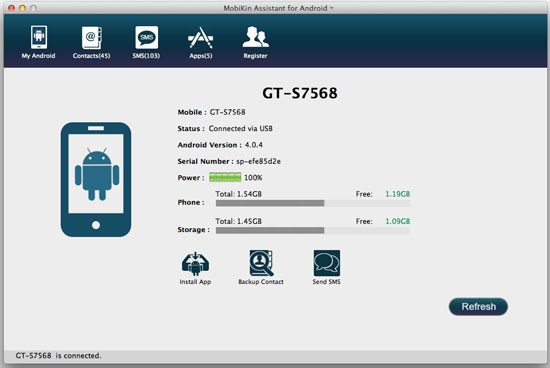Image resolution: width=550 pixels, height=368 pixels.
Task: Click the GT-S7568 device heading
Action: click(x=300, y=93)
